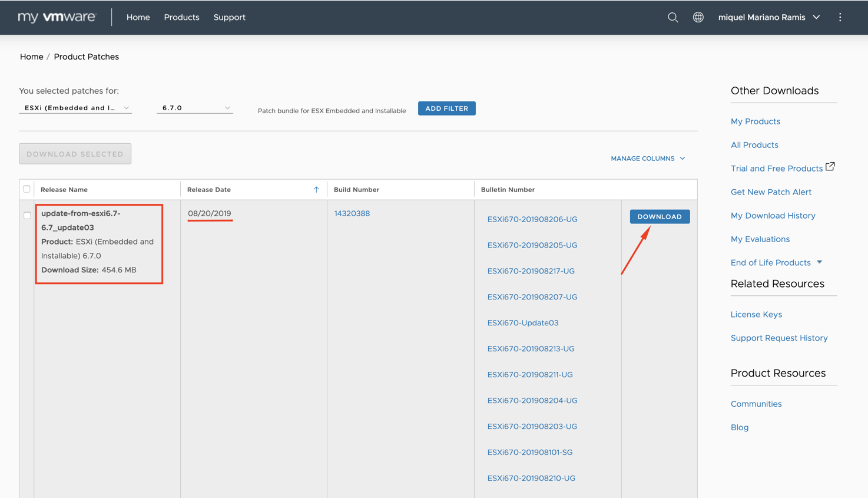Open the Support menu

click(x=229, y=17)
